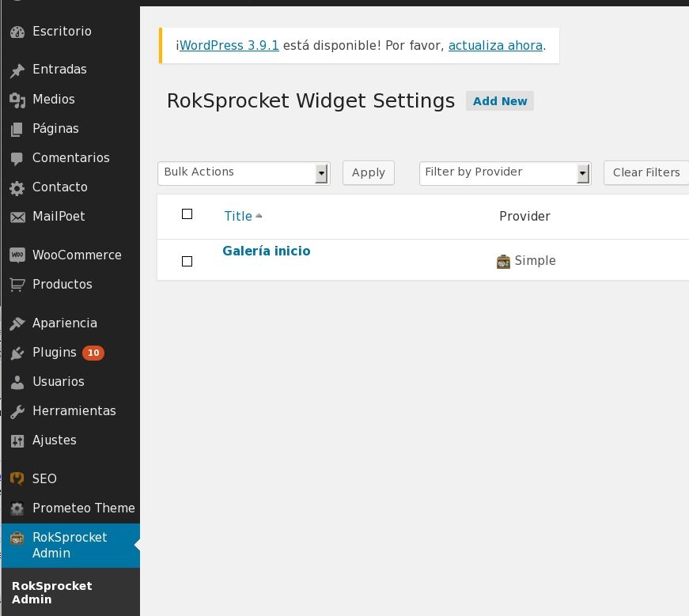Open the Galería inicio widget link
The width and height of the screenshot is (689, 616).
pos(267,251)
